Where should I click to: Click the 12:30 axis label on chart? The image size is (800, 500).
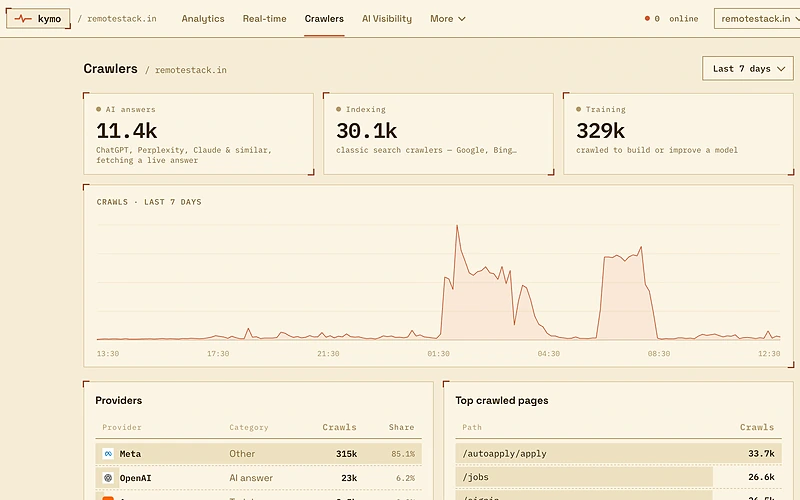769,354
